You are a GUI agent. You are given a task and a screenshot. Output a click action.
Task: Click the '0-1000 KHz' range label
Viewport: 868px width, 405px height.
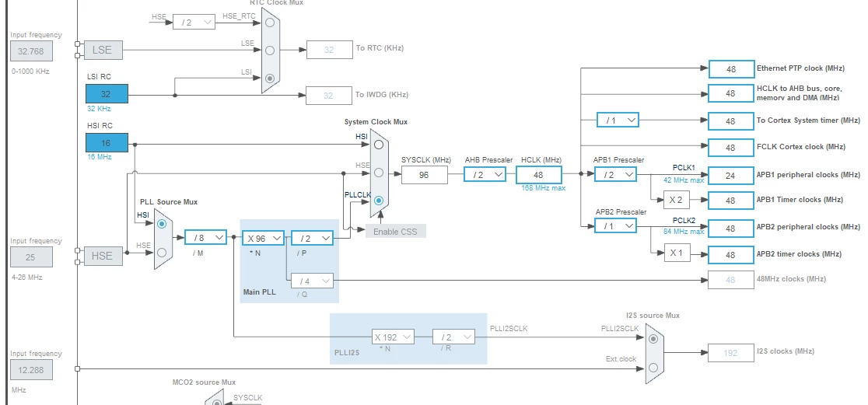click(30, 72)
